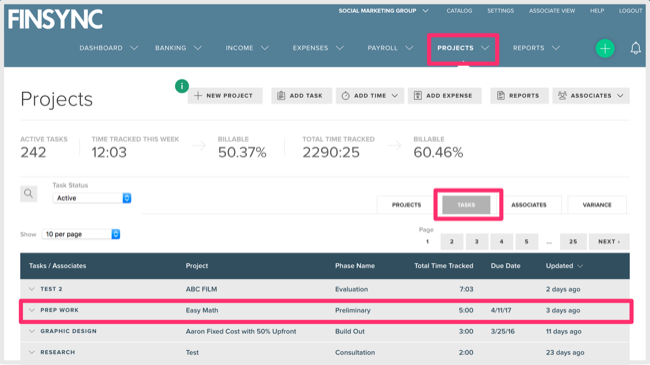This screenshot has width=650, height=365.
Task: Click Logout link
Action: tap(631, 11)
